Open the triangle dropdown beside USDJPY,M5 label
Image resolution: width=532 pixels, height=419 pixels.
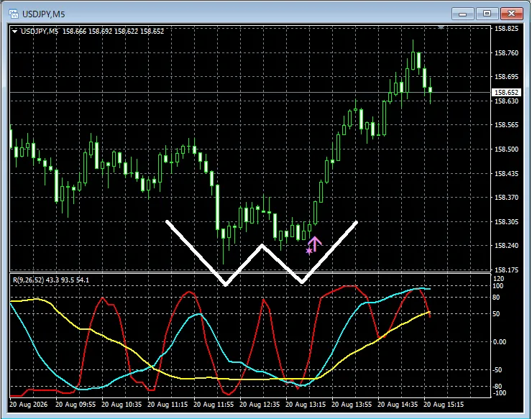(x=14, y=32)
